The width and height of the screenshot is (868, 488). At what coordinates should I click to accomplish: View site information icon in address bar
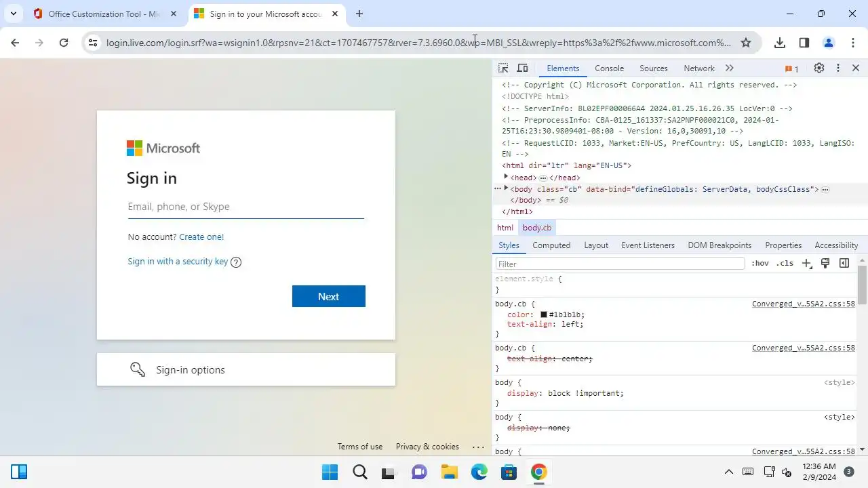93,43
